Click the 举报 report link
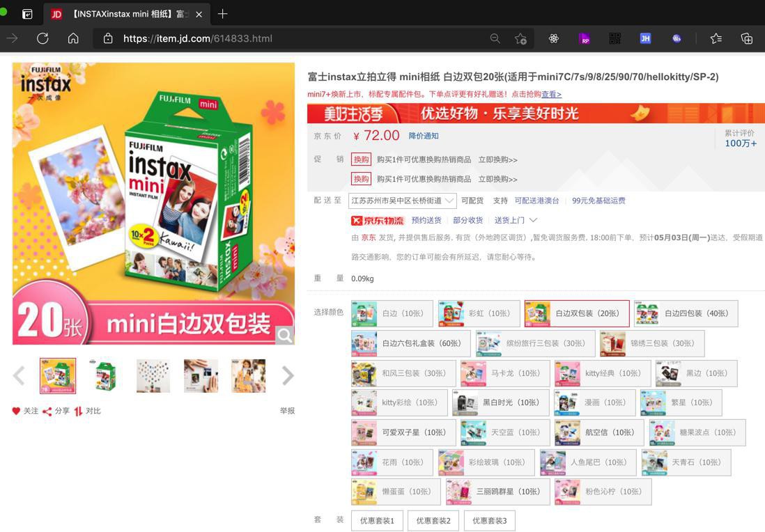 click(287, 411)
